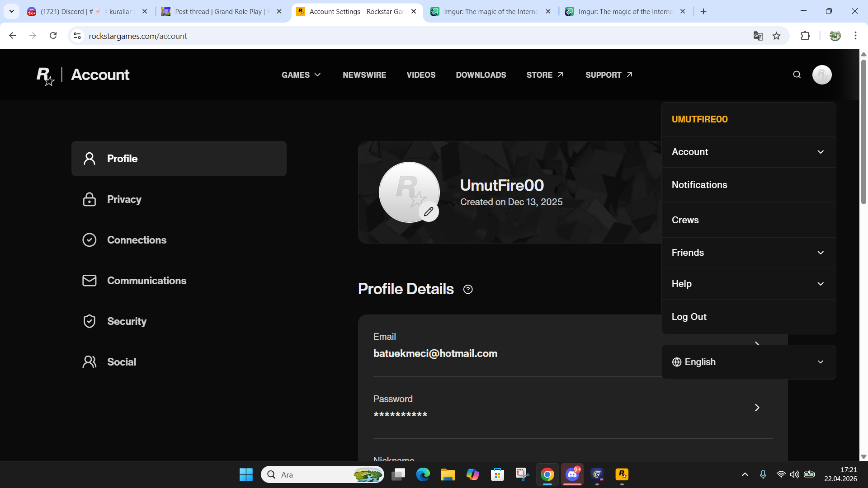Open a new browser tab
This screenshot has height=488, width=868.
[703, 11]
